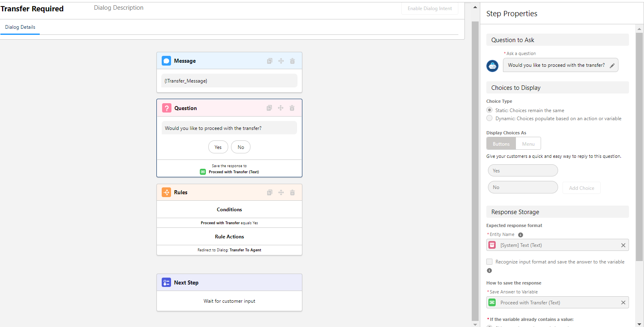Select Static choices radio button

(490, 110)
